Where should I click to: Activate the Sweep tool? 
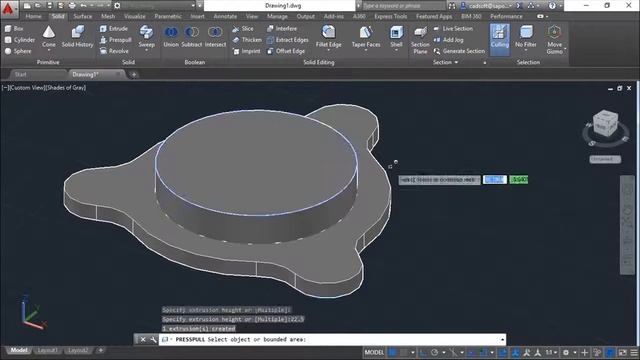tap(146, 37)
